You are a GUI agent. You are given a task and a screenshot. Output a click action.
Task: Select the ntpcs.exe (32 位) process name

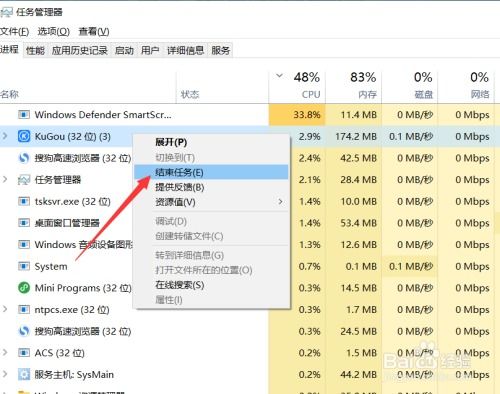(72, 310)
